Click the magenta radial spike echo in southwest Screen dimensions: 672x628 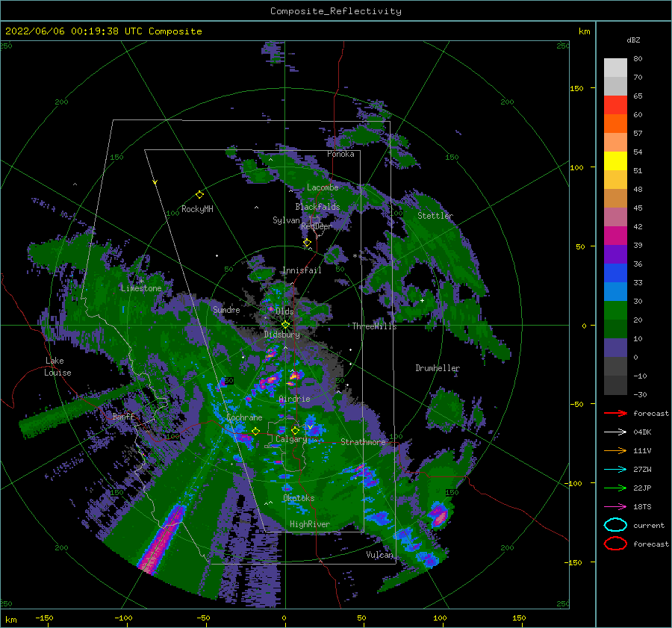click(162, 539)
